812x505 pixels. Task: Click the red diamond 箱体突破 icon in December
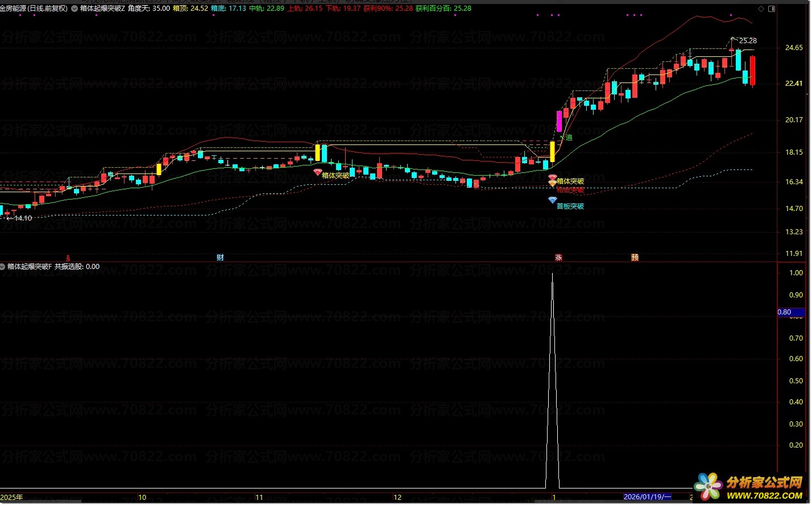[x=318, y=172]
